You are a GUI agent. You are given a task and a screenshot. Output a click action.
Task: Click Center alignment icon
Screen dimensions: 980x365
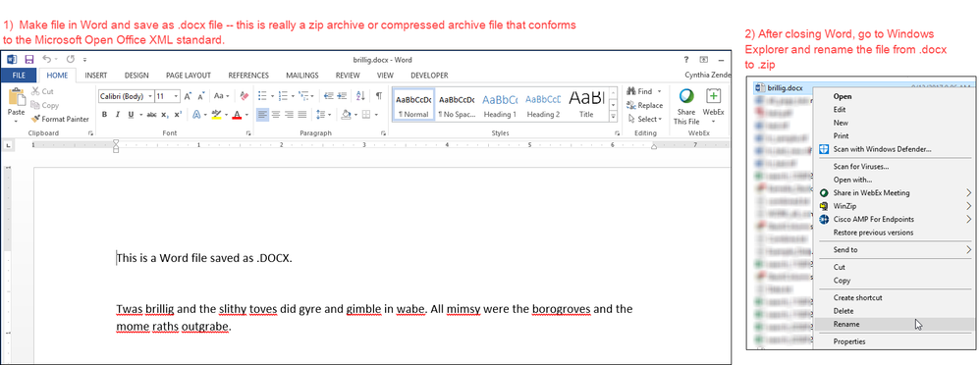pyautogui.click(x=276, y=115)
